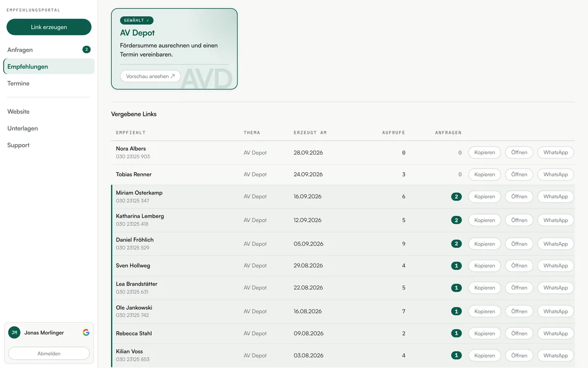
Task: Open Unterlagen in the sidebar
Action: click(49, 128)
